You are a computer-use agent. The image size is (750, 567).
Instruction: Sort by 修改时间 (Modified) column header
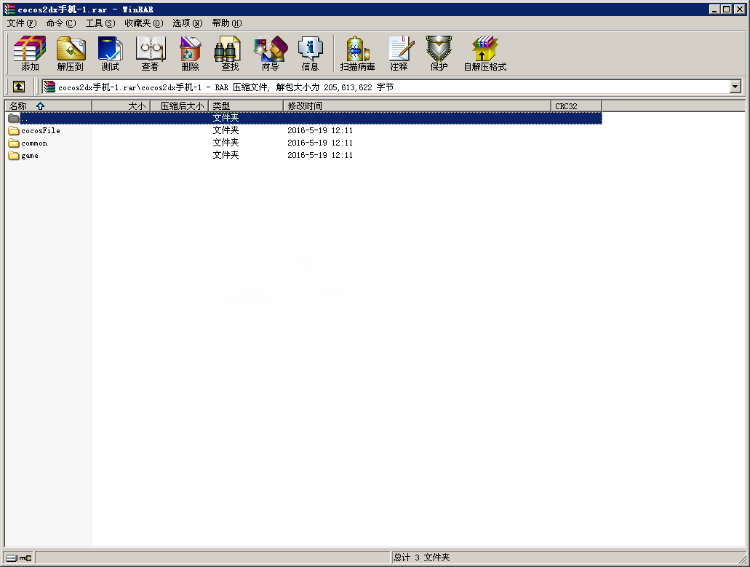[x=417, y=106]
